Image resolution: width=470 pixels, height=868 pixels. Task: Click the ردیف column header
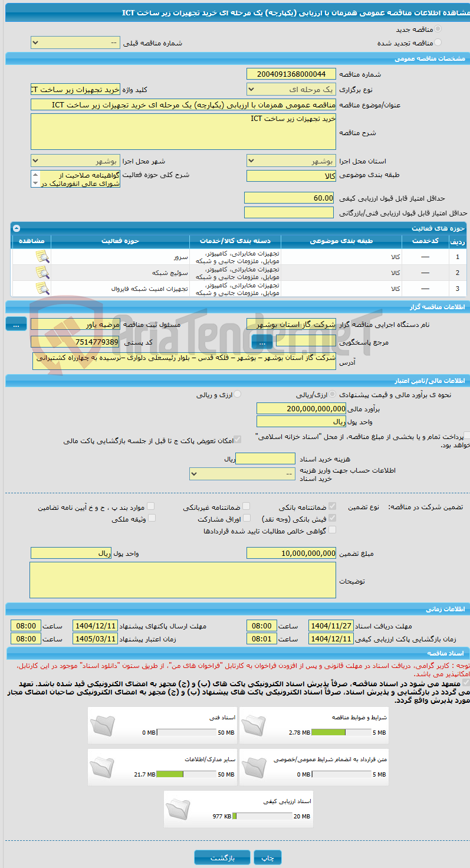point(457,241)
